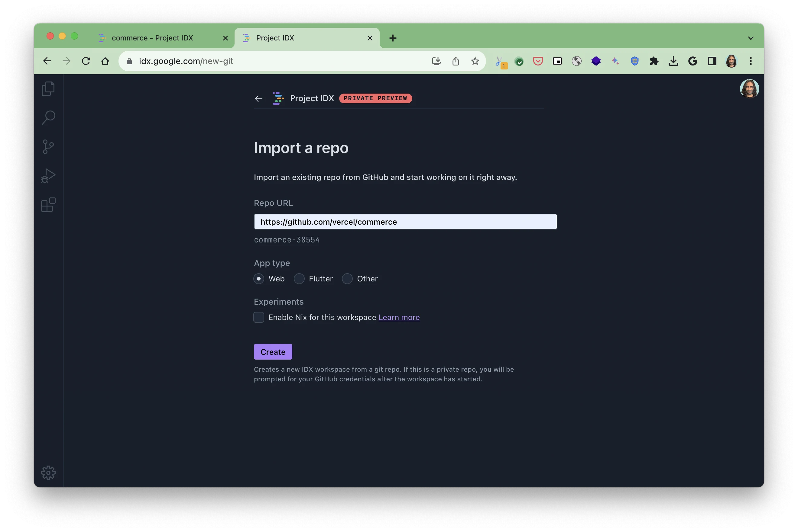Open the settings gear in sidebar

pyautogui.click(x=48, y=473)
